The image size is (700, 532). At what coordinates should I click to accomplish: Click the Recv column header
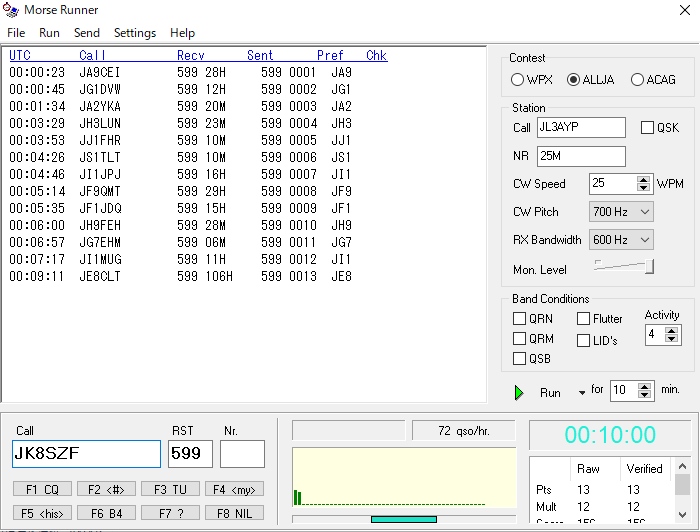191,55
